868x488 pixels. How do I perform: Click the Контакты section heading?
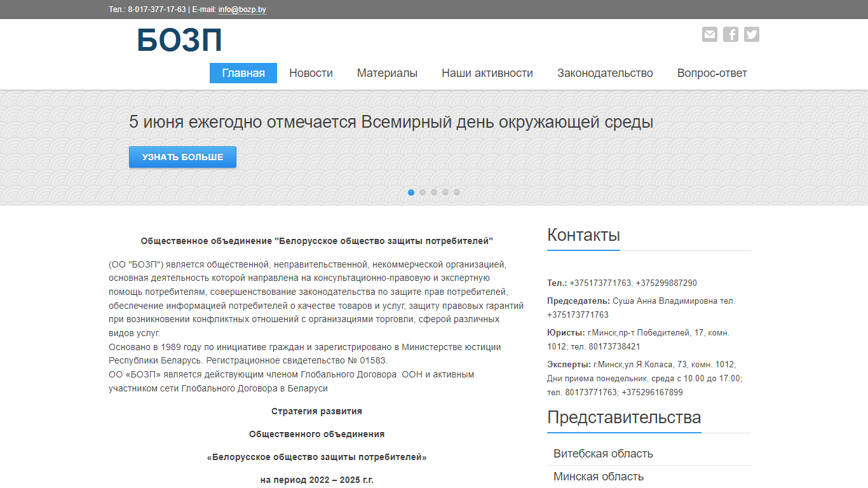coord(583,235)
